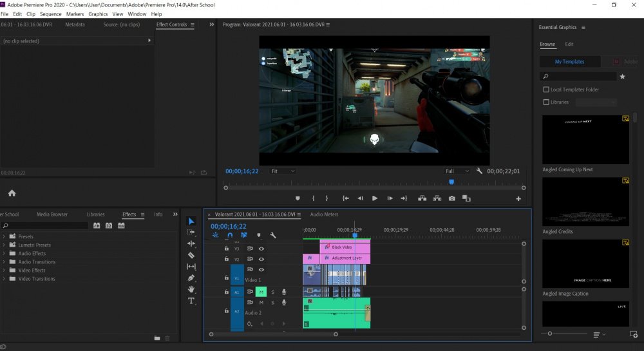
Task: Check Local Templates Folder checkbox
Action: (x=546, y=90)
